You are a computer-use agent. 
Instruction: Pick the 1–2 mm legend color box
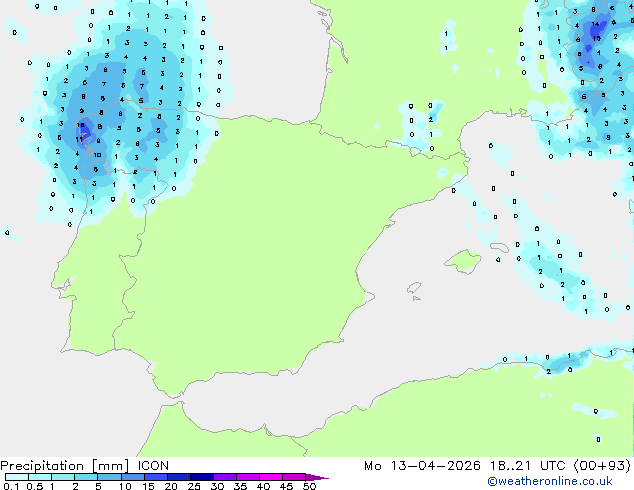(63, 477)
